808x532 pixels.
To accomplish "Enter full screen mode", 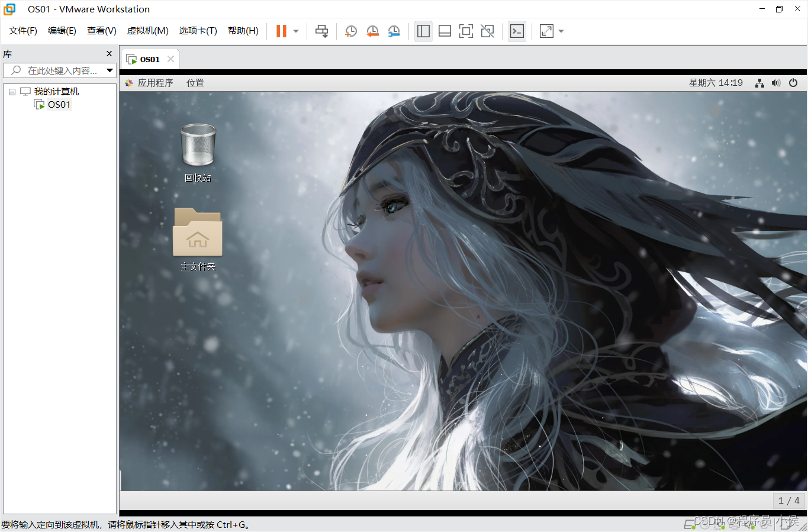I will 466,31.
